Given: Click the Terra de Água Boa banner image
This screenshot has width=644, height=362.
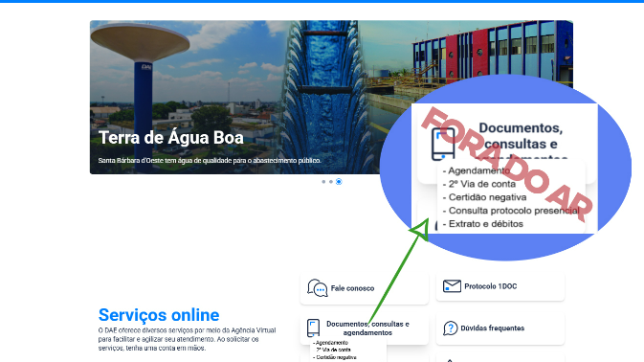Looking at the screenshot, I should 331,97.
